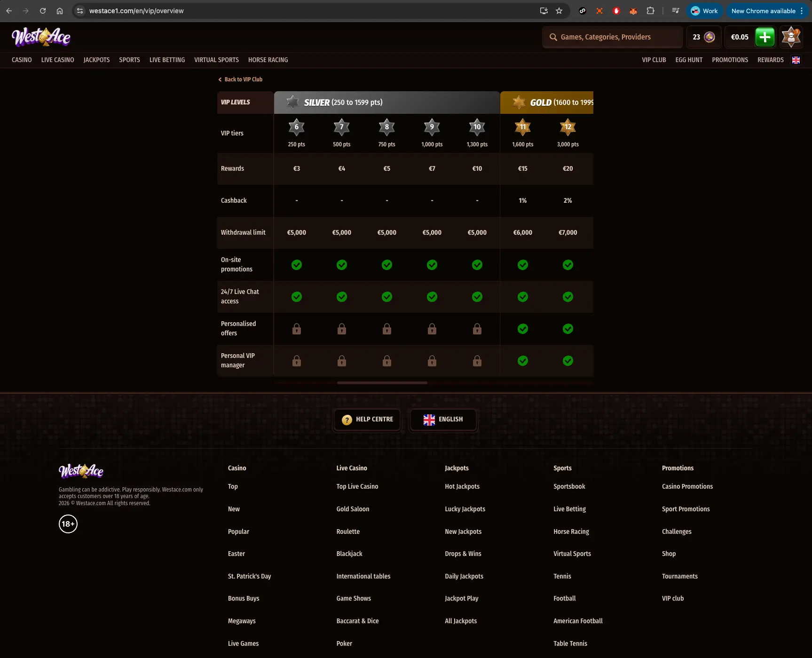
Task: Open the Chrome extensions puzzle icon
Action: point(651,11)
